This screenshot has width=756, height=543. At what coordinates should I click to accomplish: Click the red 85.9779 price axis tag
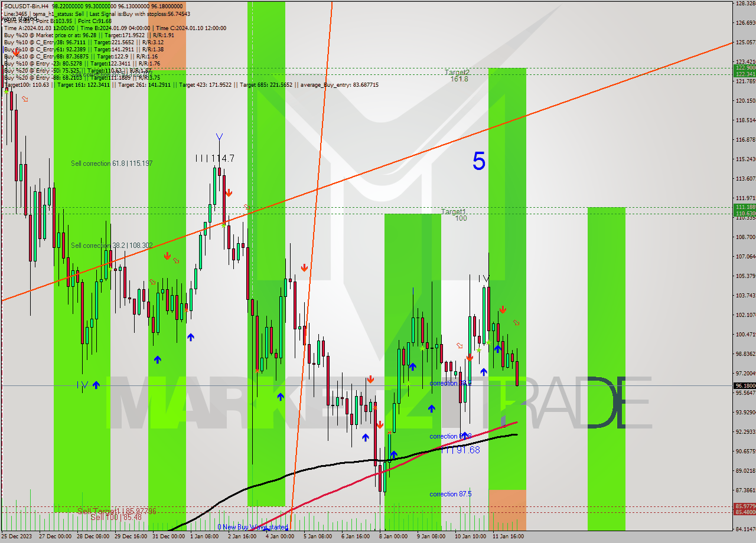coord(744,506)
